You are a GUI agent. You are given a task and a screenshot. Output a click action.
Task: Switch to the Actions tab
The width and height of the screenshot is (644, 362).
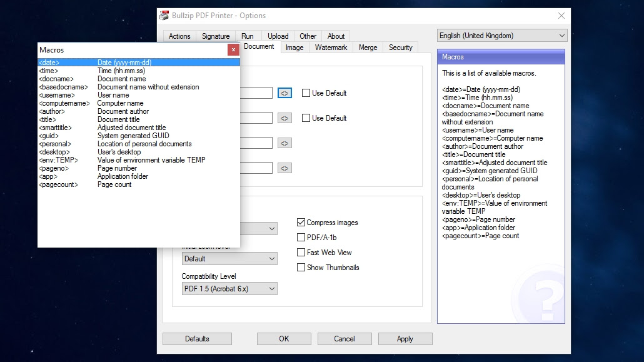pyautogui.click(x=179, y=36)
